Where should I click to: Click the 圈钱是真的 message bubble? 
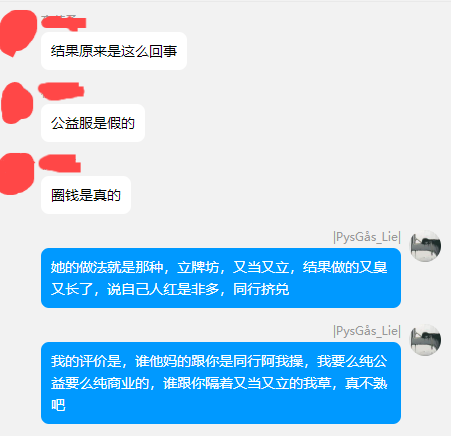pyautogui.click(x=86, y=195)
